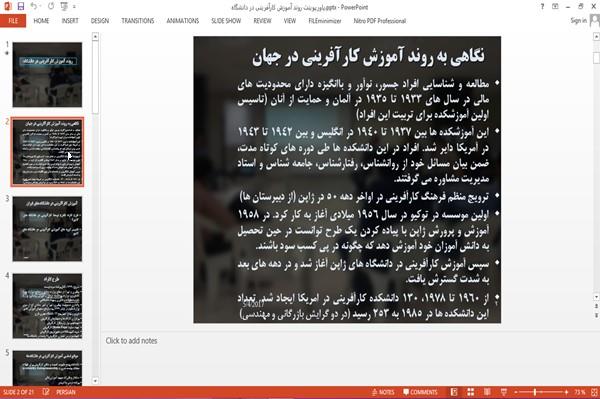This screenshot has height=399, width=600.
Task: Click the slide title text about entrepreneurship education
Action: pyautogui.click(x=368, y=57)
